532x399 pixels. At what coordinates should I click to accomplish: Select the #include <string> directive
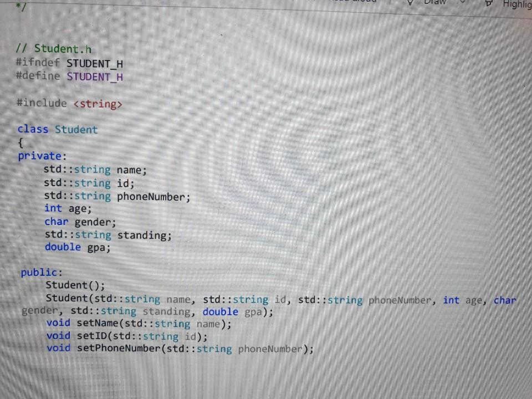click(x=69, y=104)
